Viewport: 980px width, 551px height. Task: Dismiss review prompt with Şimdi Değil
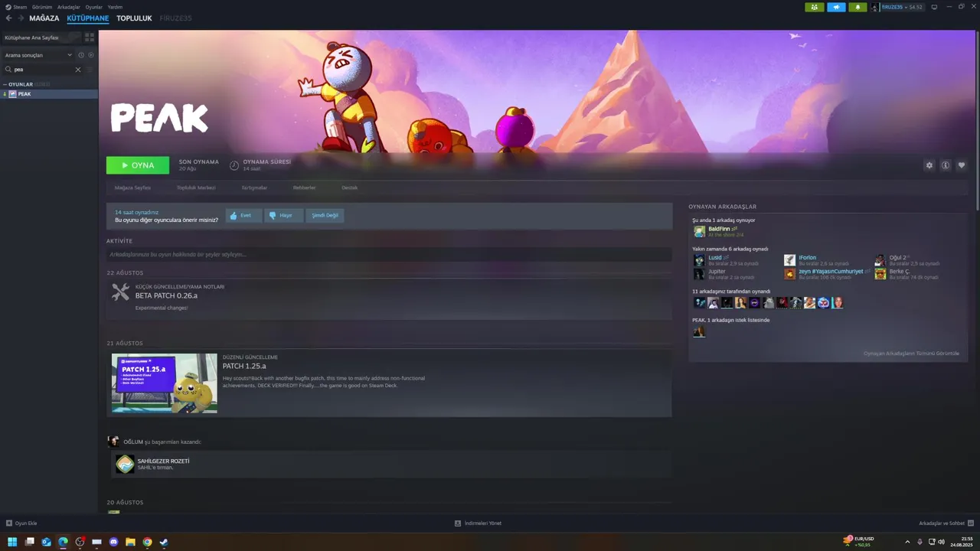[x=325, y=216]
